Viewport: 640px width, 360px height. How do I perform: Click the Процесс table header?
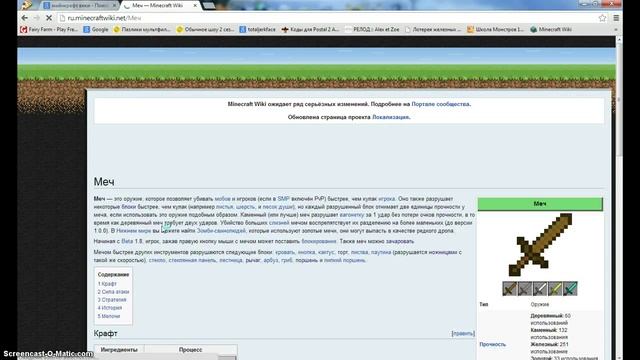[190, 350]
